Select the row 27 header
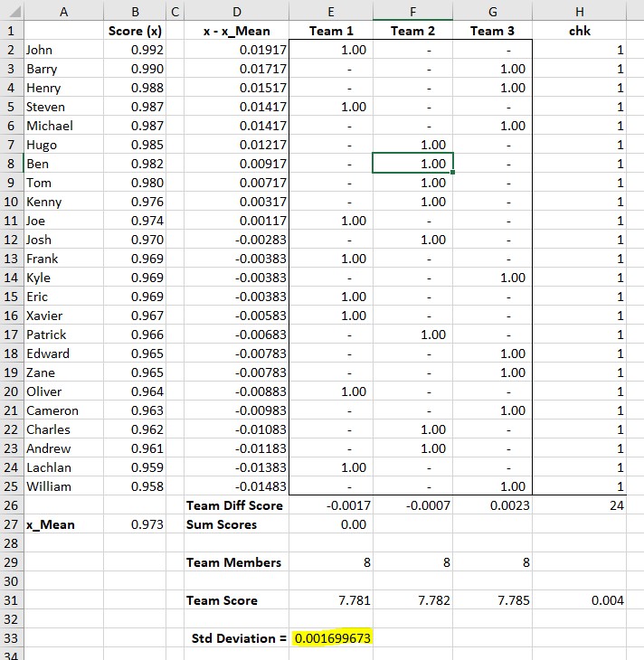This screenshot has width=644, height=660. (11, 524)
